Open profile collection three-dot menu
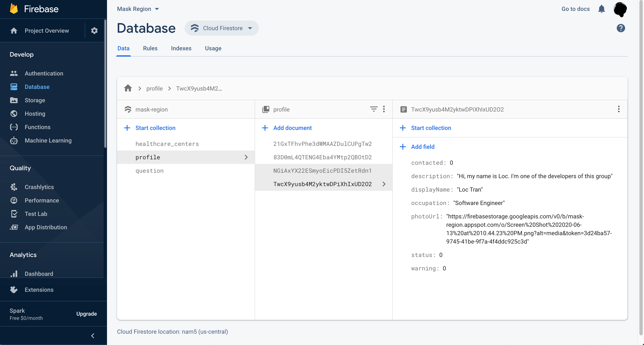Viewport: 644px width, 345px height. [x=384, y=109]
